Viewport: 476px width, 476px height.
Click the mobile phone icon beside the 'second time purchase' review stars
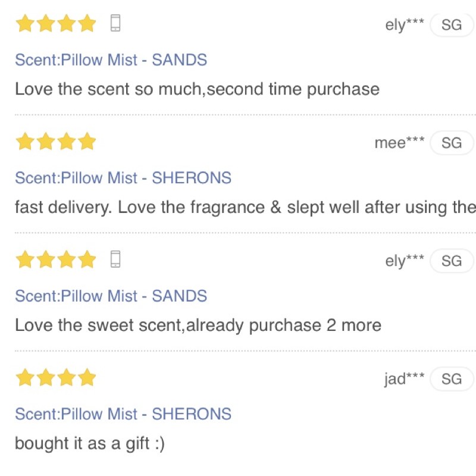[x=115, y=24]
